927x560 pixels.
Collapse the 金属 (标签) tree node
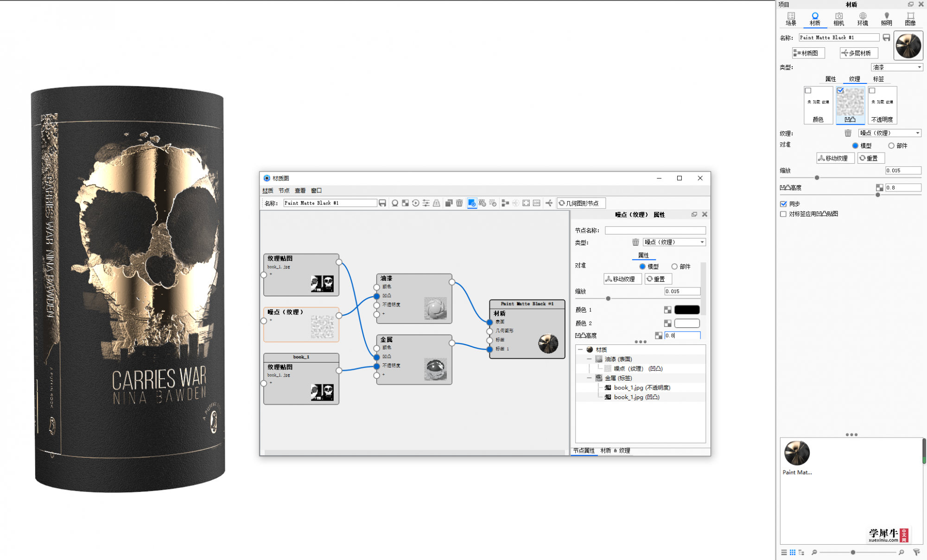(589, 378)
